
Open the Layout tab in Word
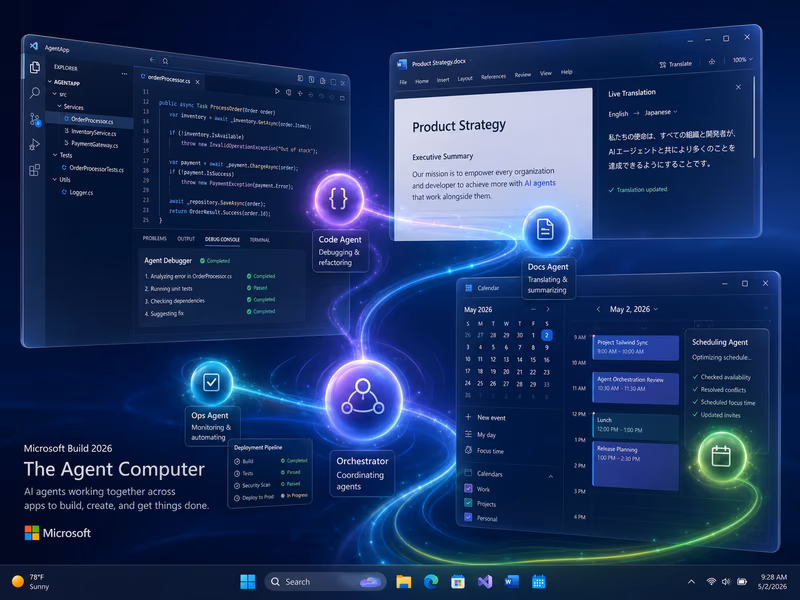pos(465,79)
